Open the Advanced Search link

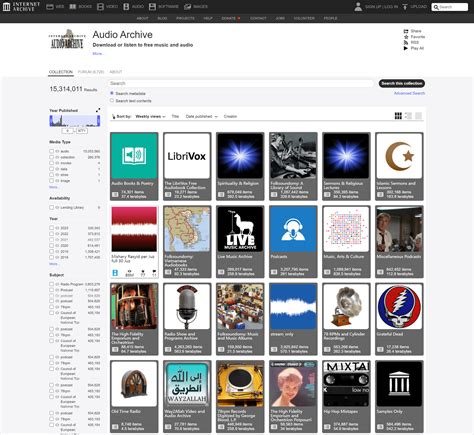[x=409, y=93]
